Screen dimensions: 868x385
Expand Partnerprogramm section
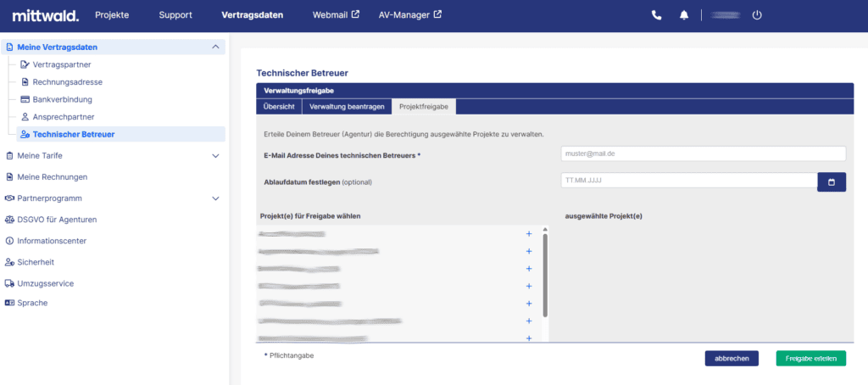[x=215, y=198]
